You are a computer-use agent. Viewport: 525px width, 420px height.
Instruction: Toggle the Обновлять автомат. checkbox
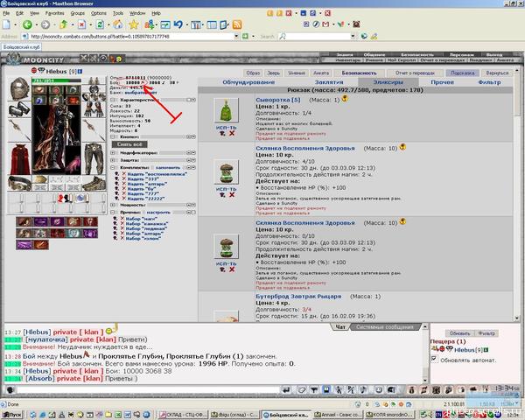[435, 359]
